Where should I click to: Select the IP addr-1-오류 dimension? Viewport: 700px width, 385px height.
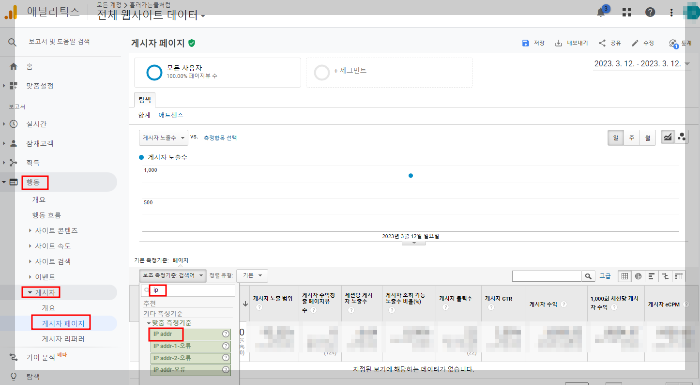(x=191, y=346)
